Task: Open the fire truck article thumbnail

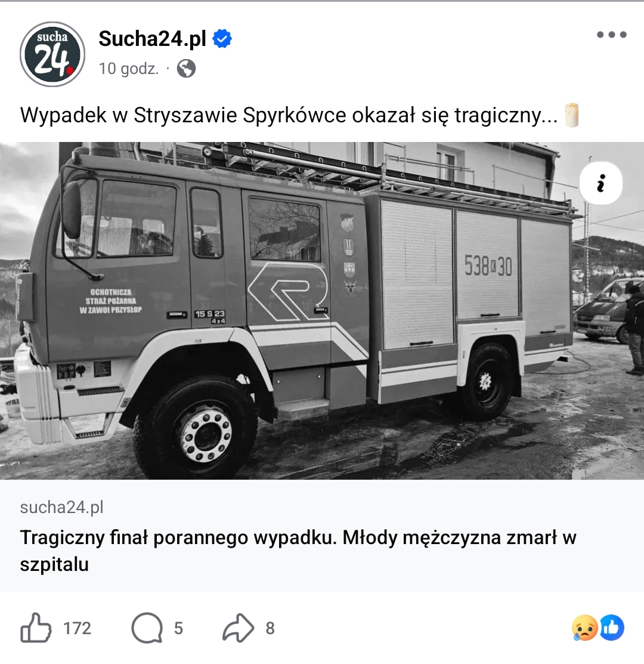Action: coord(322,310)
